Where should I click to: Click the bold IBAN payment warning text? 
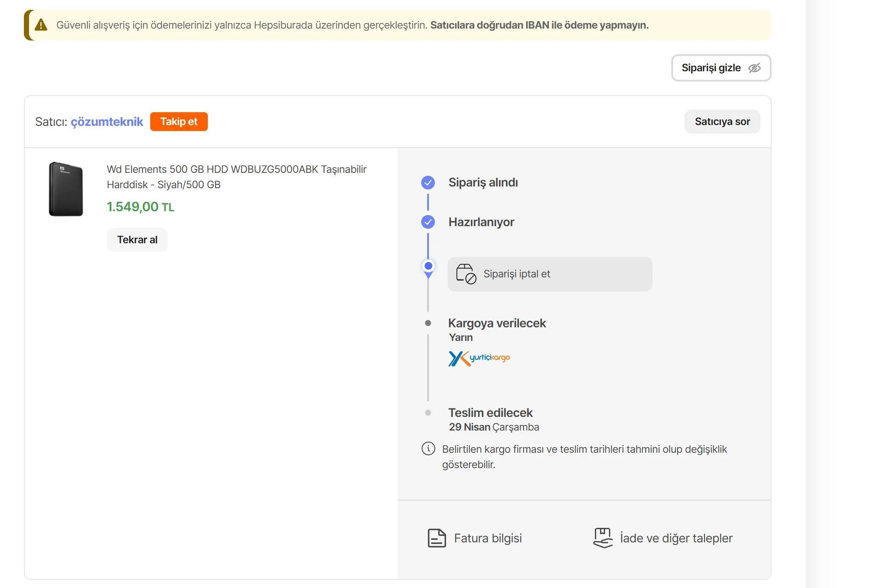pos(539,25)
